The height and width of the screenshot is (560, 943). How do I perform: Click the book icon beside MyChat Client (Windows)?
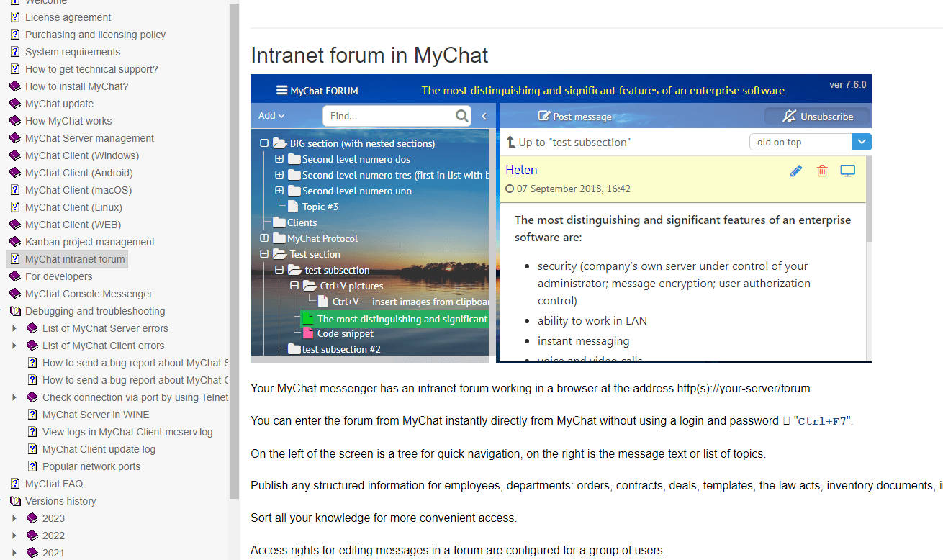tap(15, 155)
